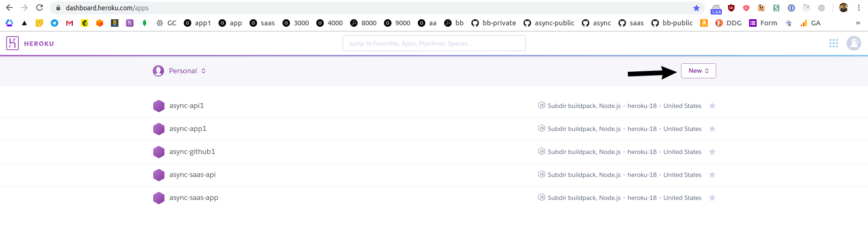868x244 pixels.
Task: Open the async-saas-app app
Action: pyautogui.click(x=194, y=198)
